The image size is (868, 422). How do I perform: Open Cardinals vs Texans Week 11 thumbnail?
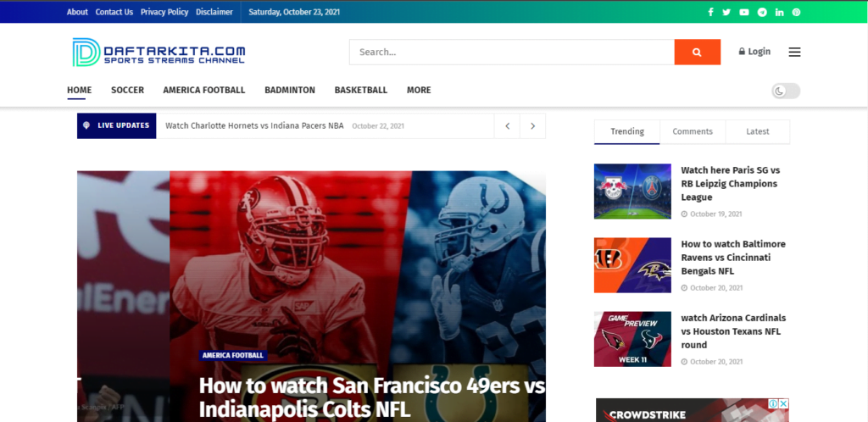(632, 339)
